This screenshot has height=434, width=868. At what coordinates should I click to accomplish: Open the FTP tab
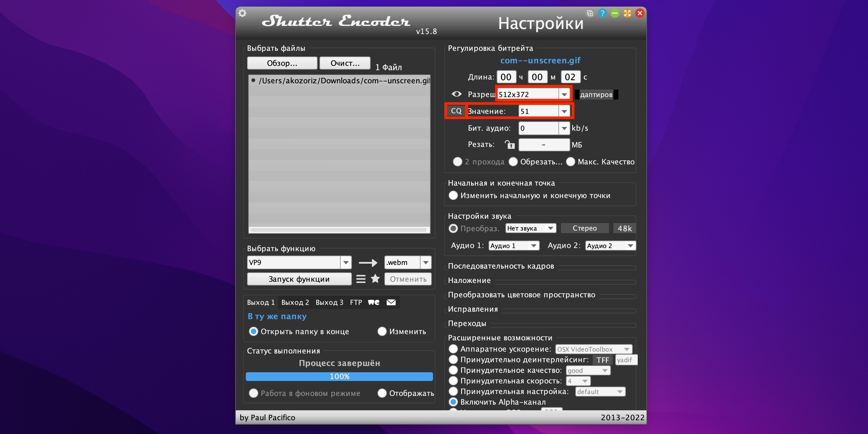[x=356, y=302]
